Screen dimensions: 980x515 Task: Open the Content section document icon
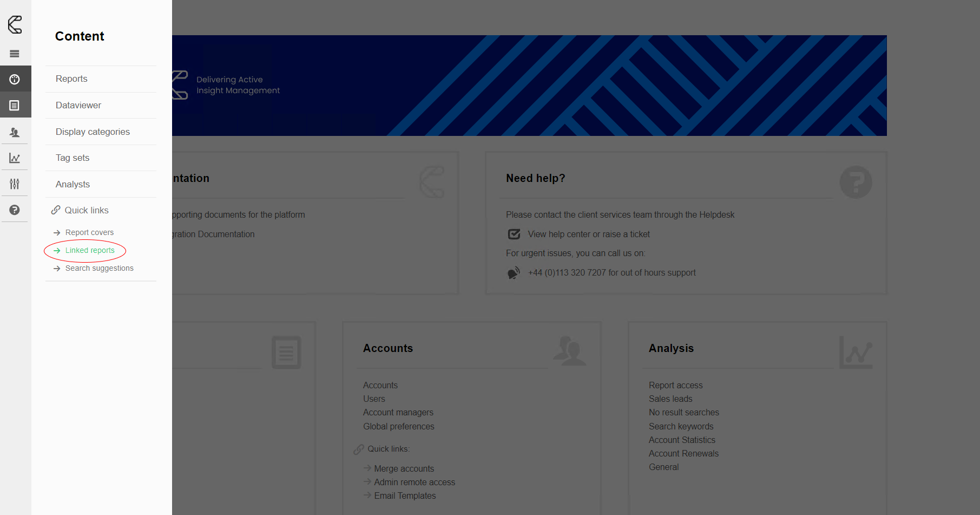click(x=15, y=105)
